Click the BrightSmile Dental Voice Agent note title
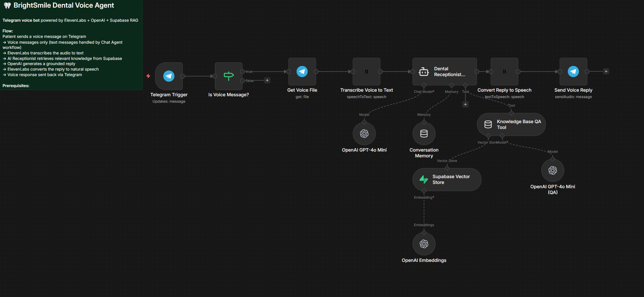Image resolution: width=644 pixels, height=297 pixels. 64,5
